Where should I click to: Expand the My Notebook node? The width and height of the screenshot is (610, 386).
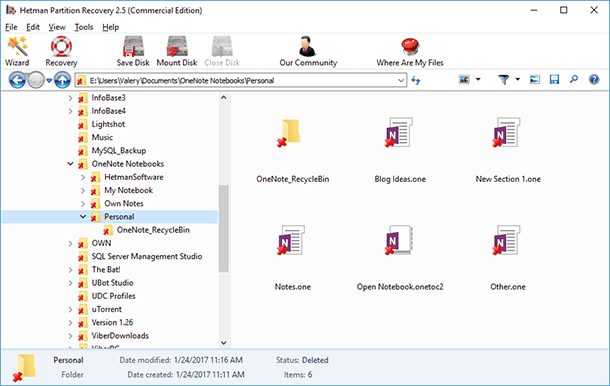(83, 191)
